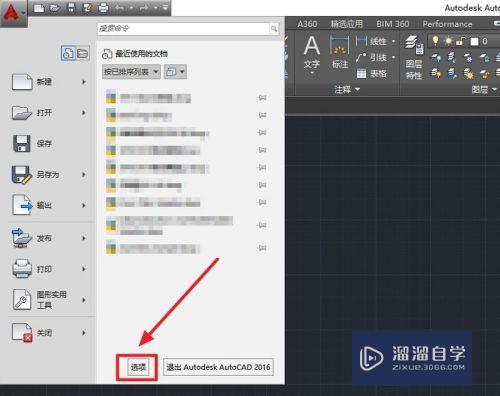Click layer name 0 in layer dropdown
Viewport: 500px width, 396px height.
click(x=485, y=41)
